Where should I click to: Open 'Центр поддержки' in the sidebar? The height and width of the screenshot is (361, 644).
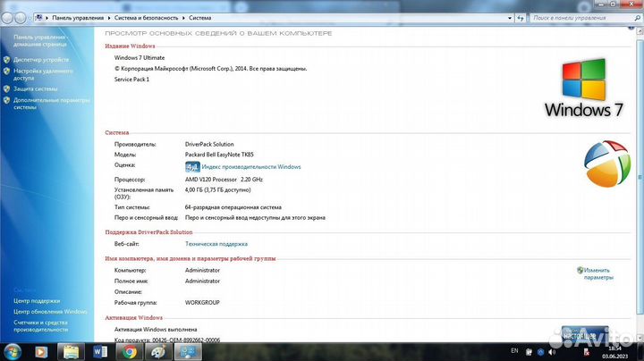pyautogui.click(x=37, y=301)
